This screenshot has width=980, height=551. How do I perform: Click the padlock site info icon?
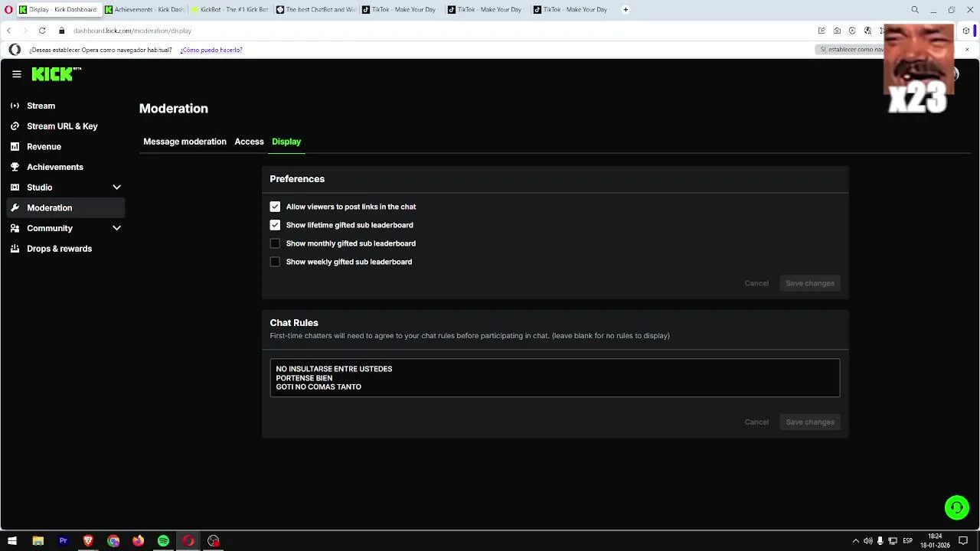click(61, 31)
